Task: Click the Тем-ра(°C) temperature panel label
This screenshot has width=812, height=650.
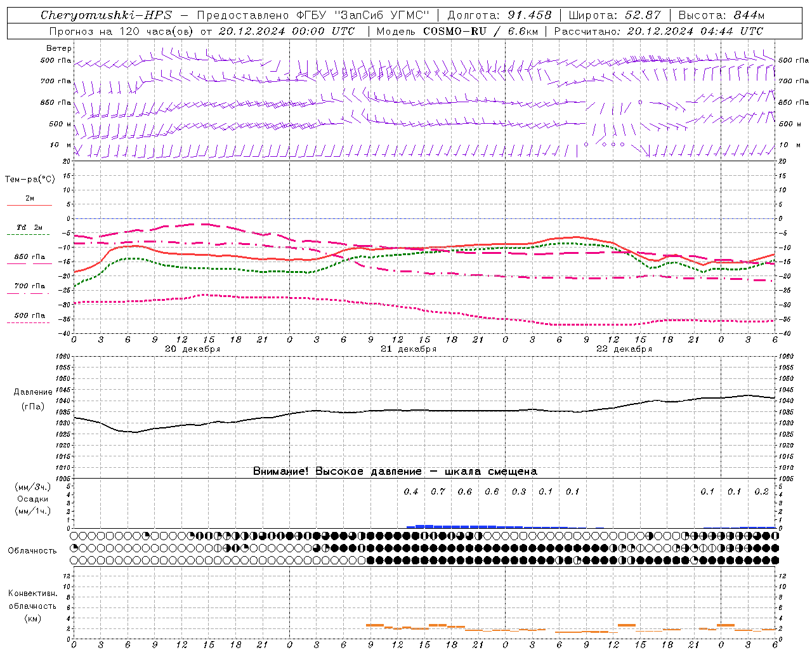Action: coord(30,180)
